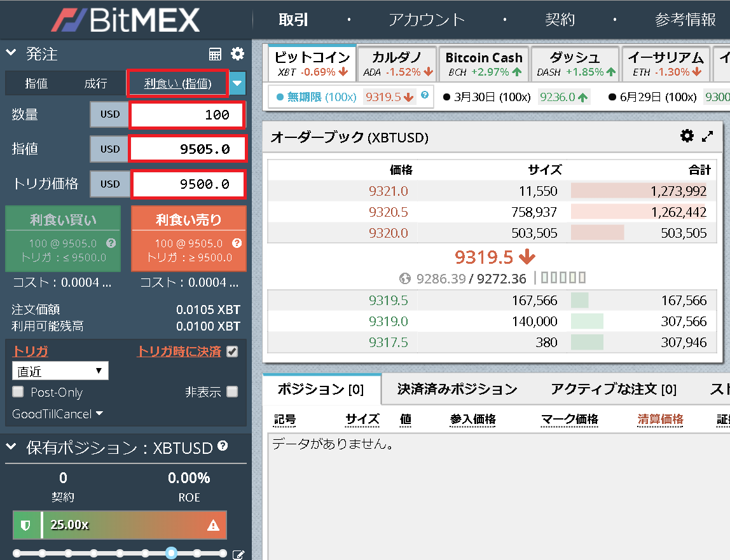Click leverage warning triangle icon
Screen dimensions: 730x560
tap(213, 525)
